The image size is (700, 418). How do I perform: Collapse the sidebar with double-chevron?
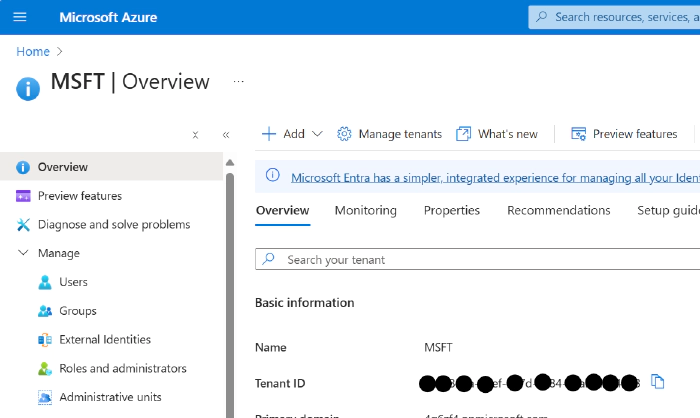click(x=226, y=135)
